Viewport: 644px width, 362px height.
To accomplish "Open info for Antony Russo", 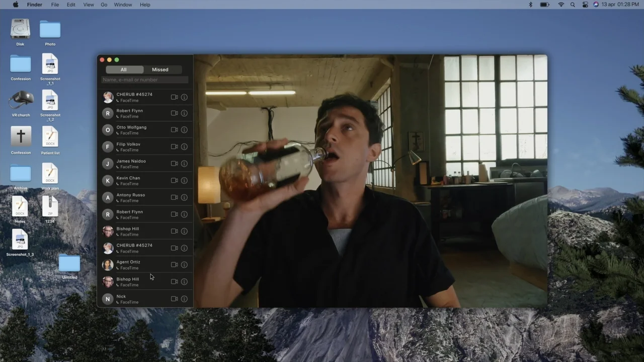I will click(x=184, y=197).
